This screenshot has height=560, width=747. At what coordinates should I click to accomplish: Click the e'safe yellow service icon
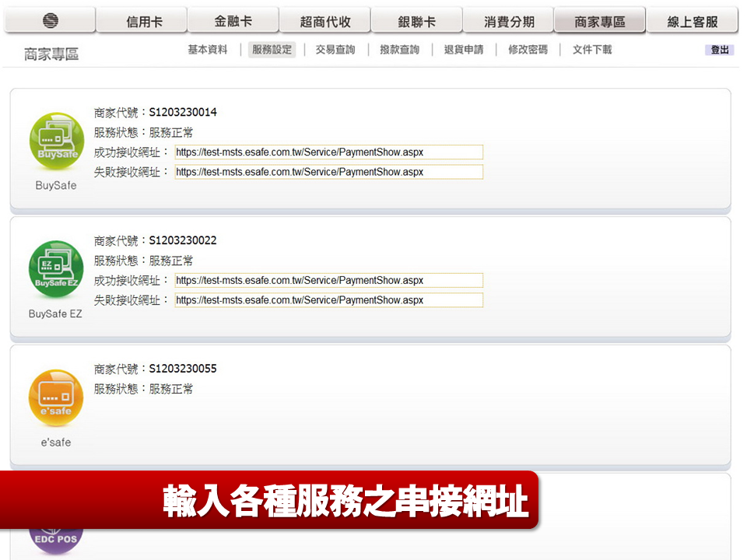(55, 397)
